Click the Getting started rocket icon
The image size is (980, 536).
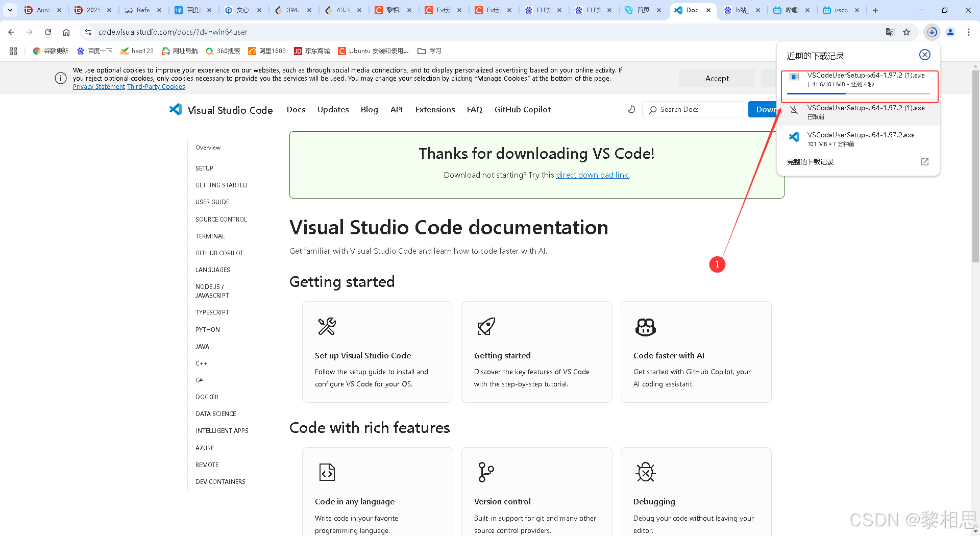pyautogui.click(x=486, y=326)
